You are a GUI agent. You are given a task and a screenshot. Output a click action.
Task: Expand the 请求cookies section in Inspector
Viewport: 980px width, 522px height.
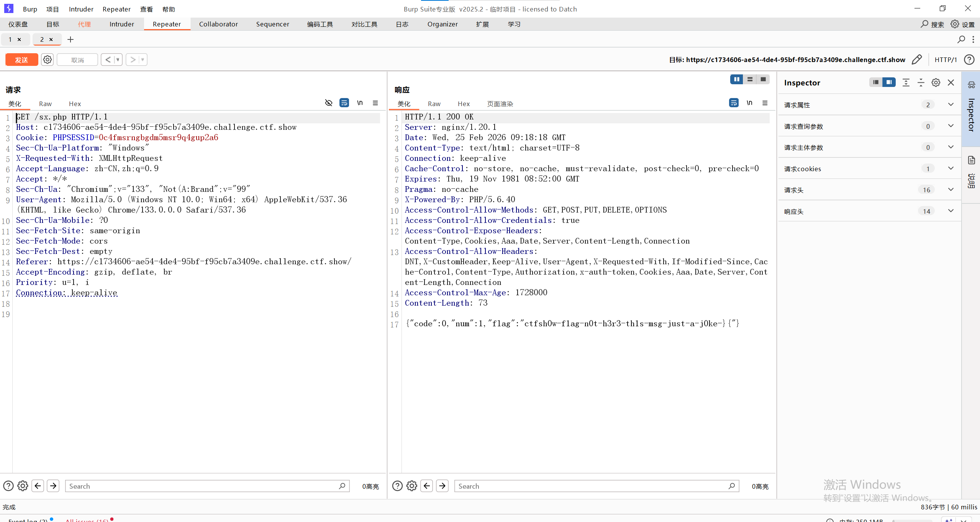point(951,169)
